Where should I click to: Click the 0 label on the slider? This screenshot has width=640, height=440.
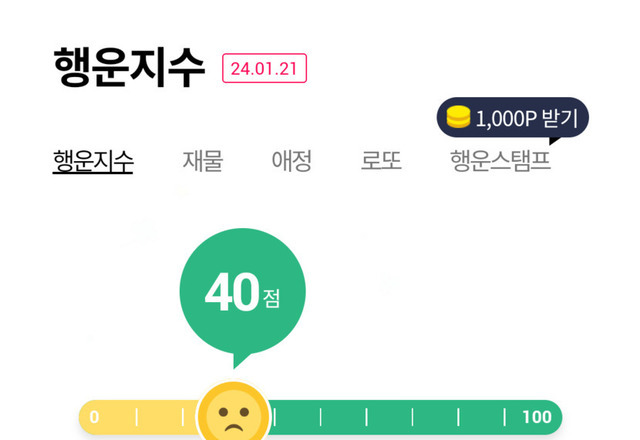click(94, 417)
